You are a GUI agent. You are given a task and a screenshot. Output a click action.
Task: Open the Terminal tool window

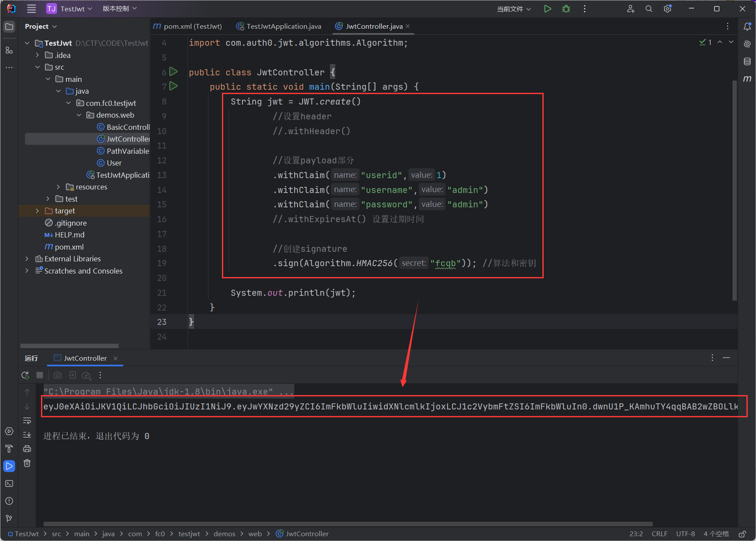9,484
